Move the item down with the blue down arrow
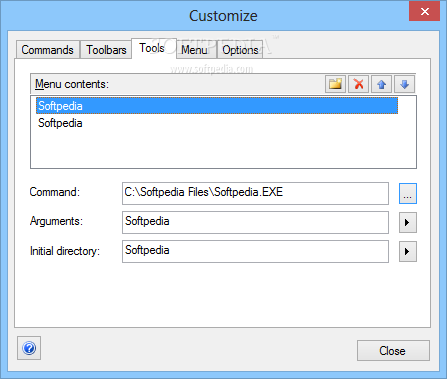The width and height of the screenshot is (447, 379). point(404,84)
